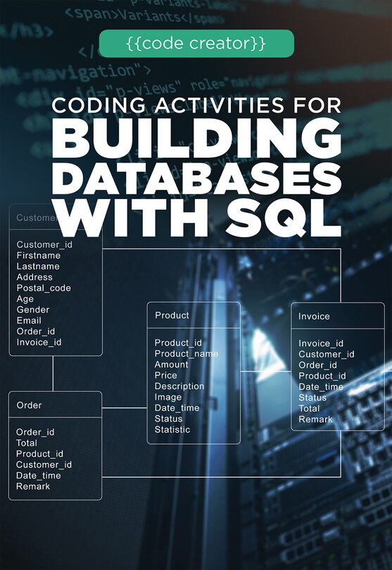The width and height of the screenshot is (392, 570).
Task: Select the "Statistic" field
Action: click(x=172, y=430)
